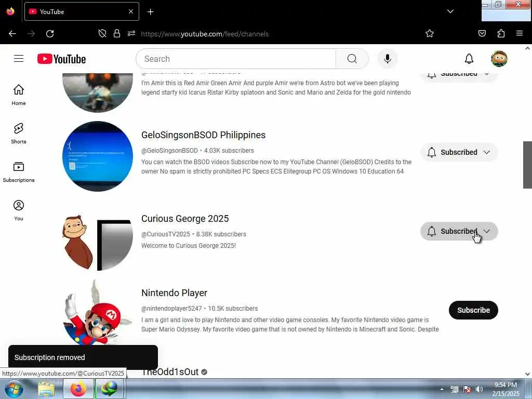This screenshot has height=399, width=532.
Task: Open the account avatar menu
Action: tap(499, 59)
